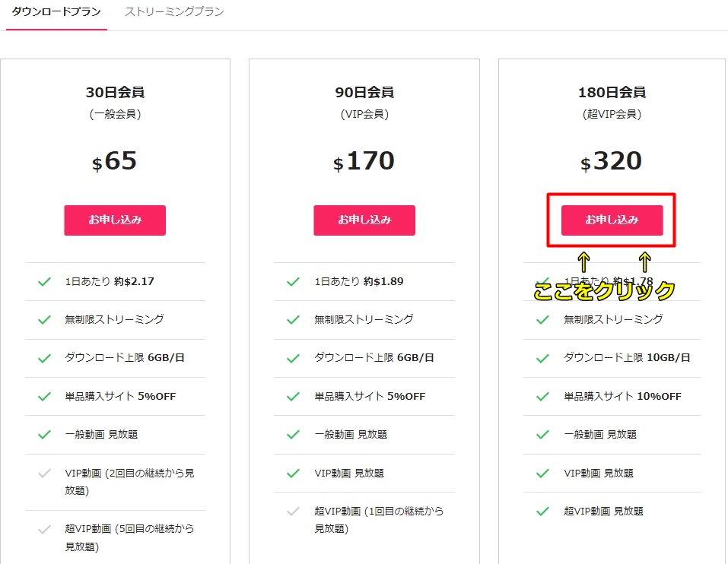Click the 超VIP会員 subtitle label
Screen dimensions: 728x564
612,115
